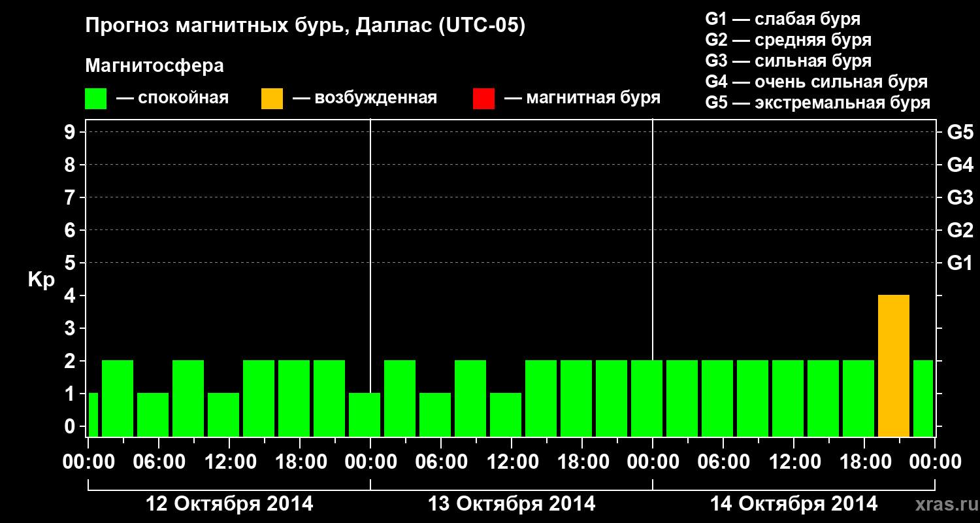Click the G3 storm level label on right axis
The height and width of the screenshot is (523, 980).
click(x=960, y=197)
